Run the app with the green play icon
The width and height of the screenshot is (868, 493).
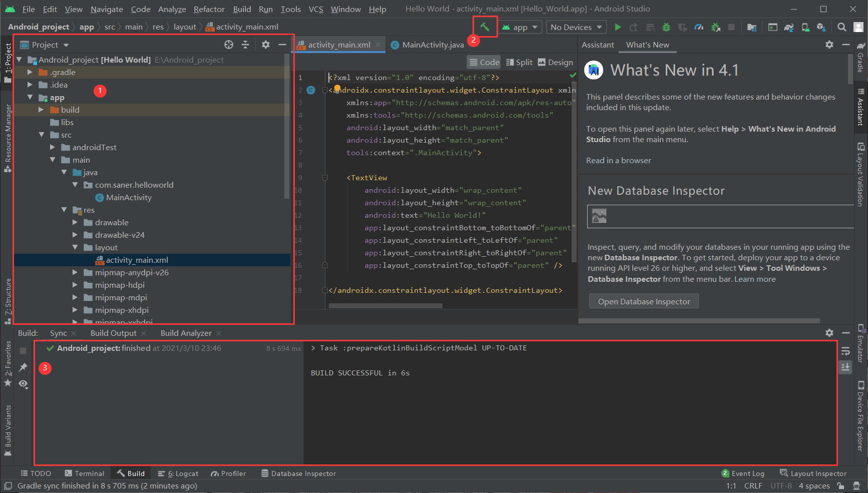618,27
